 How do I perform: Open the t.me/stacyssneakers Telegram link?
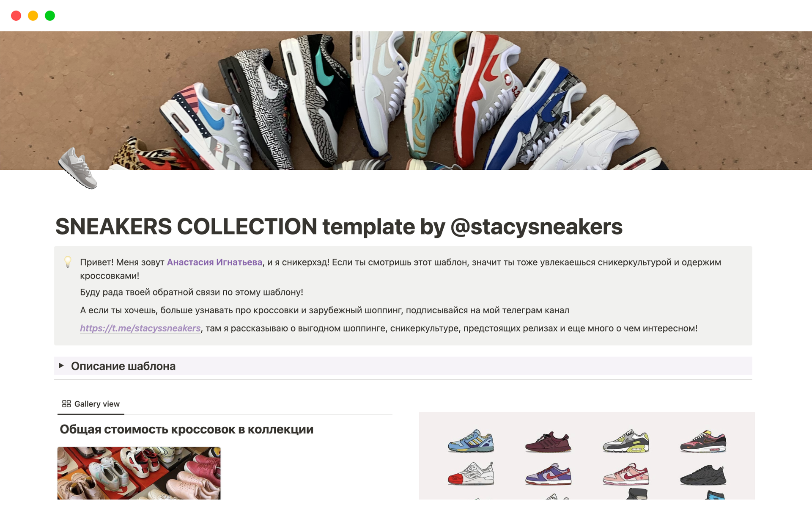tap(140, 328)
